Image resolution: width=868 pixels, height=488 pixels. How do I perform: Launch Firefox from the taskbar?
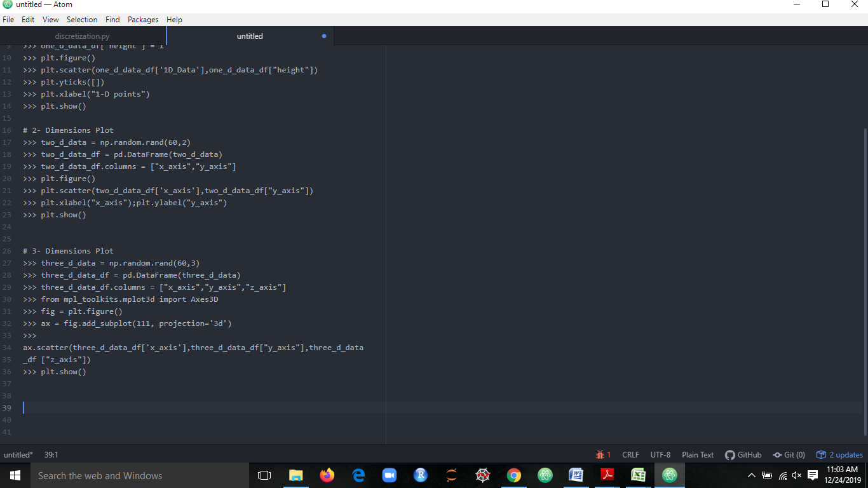click(327, 475)
